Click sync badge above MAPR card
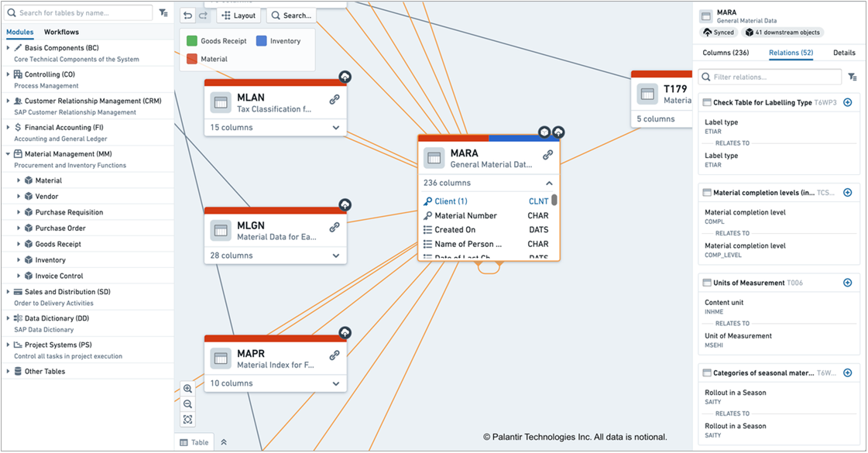The image size is (868, 453). [x=345, y=333]
